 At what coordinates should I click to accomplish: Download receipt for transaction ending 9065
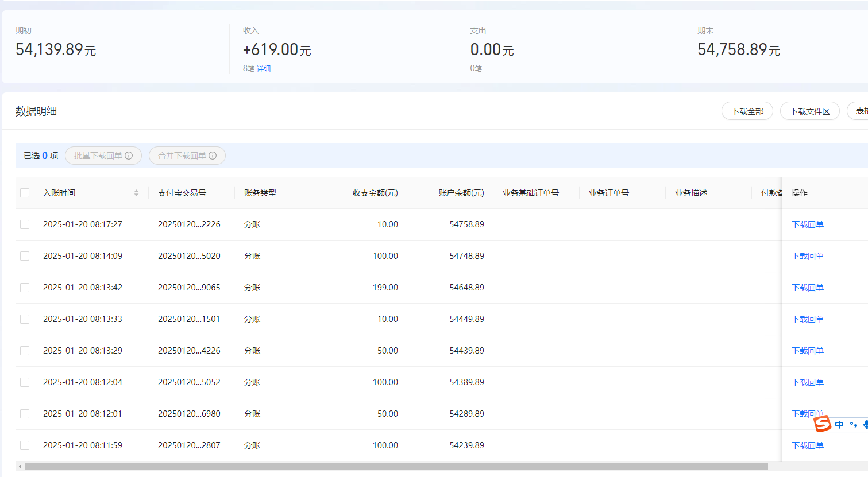click(808, 288)
